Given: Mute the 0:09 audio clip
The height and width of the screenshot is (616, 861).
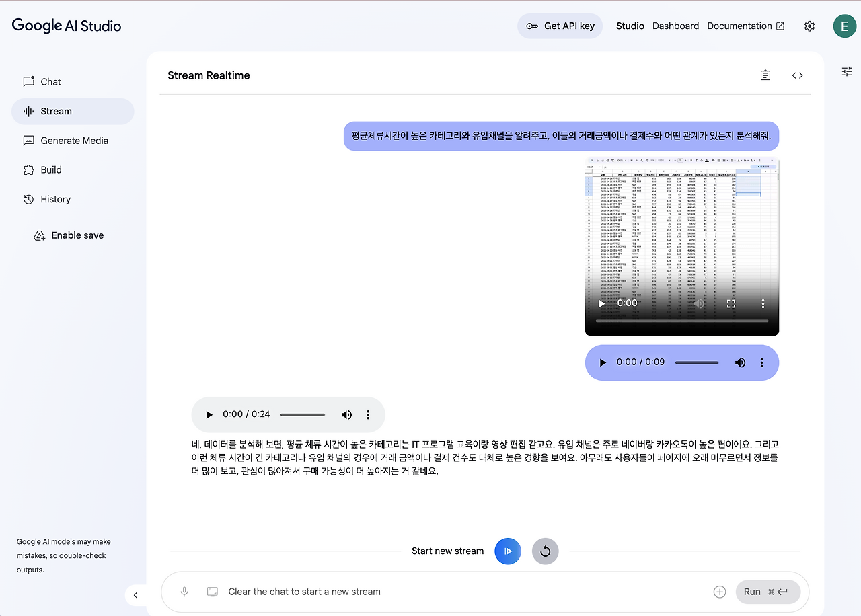Looking at the screenshot, I should pyautogui.click(x=740, y=362).
